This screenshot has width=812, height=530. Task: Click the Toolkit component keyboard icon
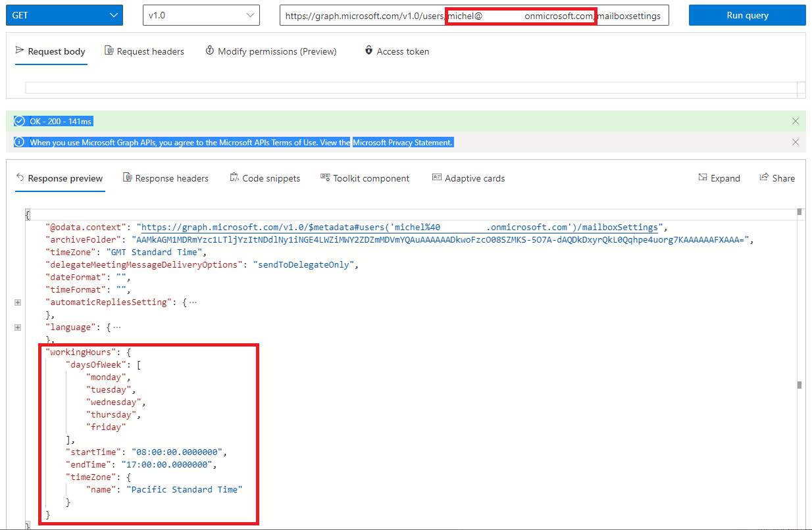[324, 177]
